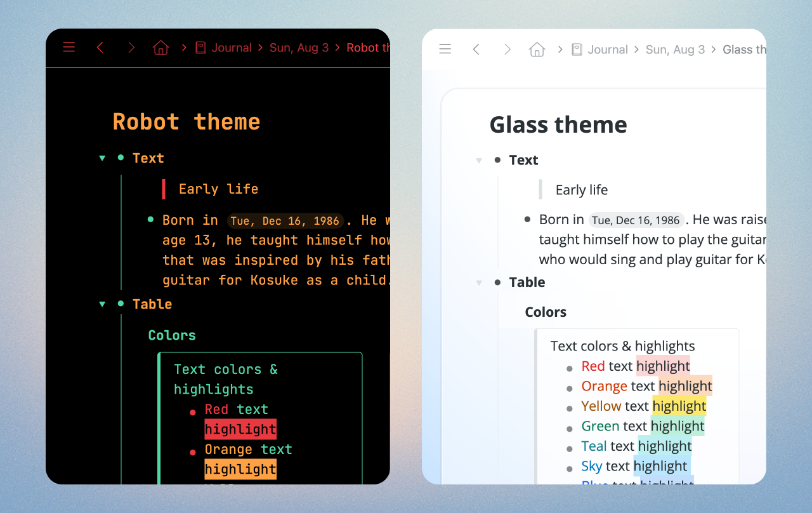The height and width of the screenshot is (513, 812).
Task: Collapse the Table section in Glass theme
Action: click(478, 283)
